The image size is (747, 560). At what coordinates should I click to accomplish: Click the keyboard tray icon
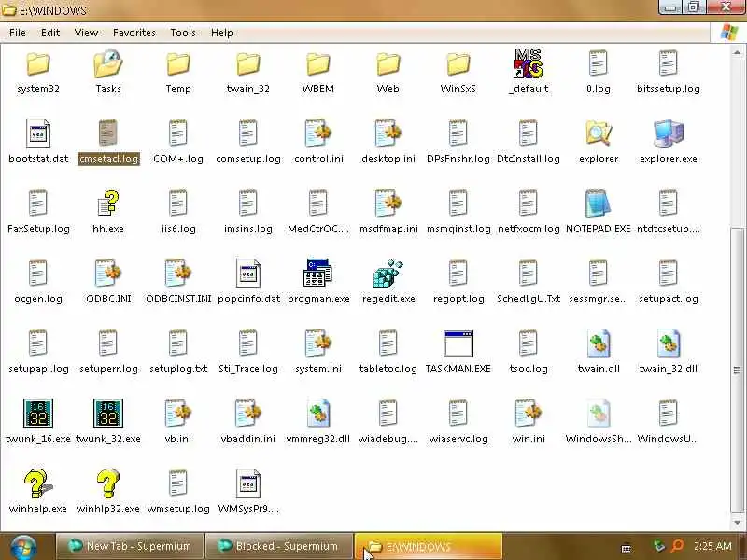627,548
